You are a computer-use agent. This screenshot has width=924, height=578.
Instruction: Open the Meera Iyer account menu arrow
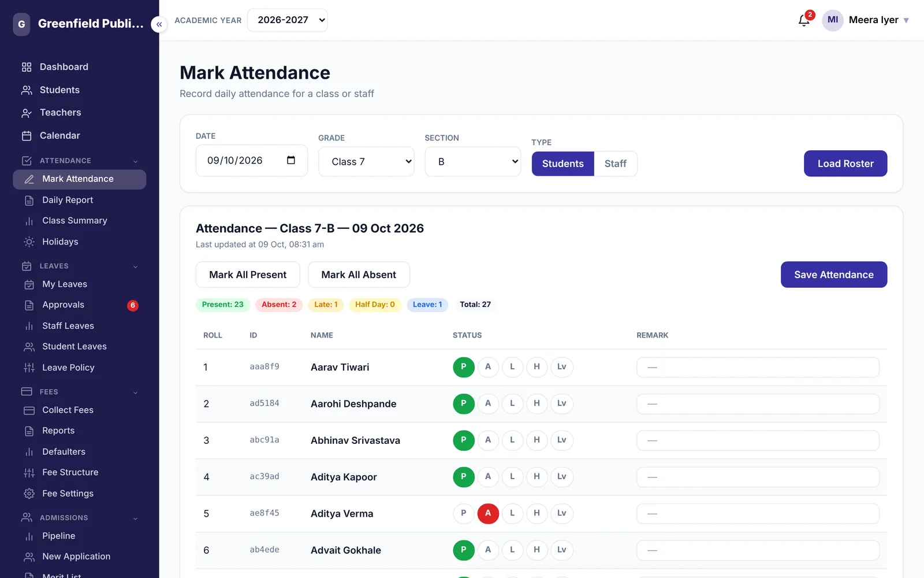point(906,21)
